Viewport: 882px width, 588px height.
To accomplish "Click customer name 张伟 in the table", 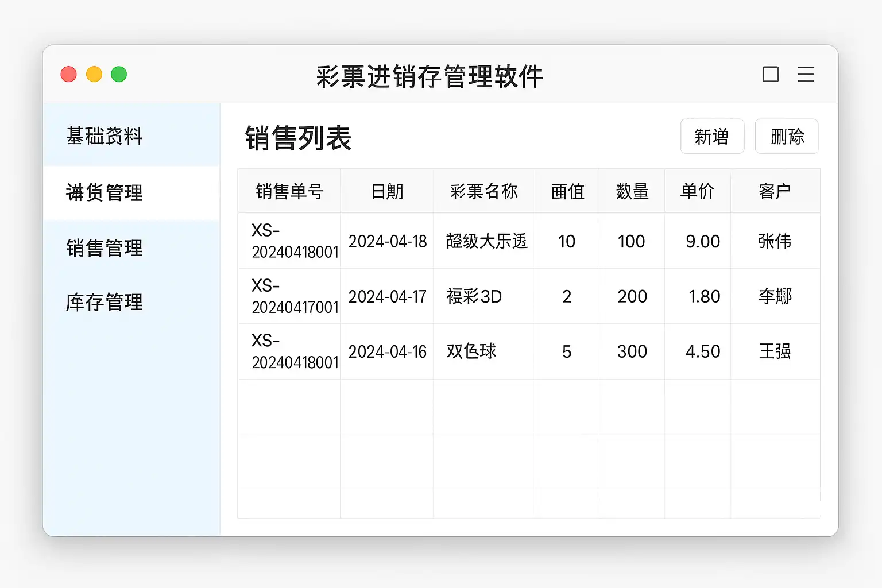I will pyautogui.click(x=775, y=241).
